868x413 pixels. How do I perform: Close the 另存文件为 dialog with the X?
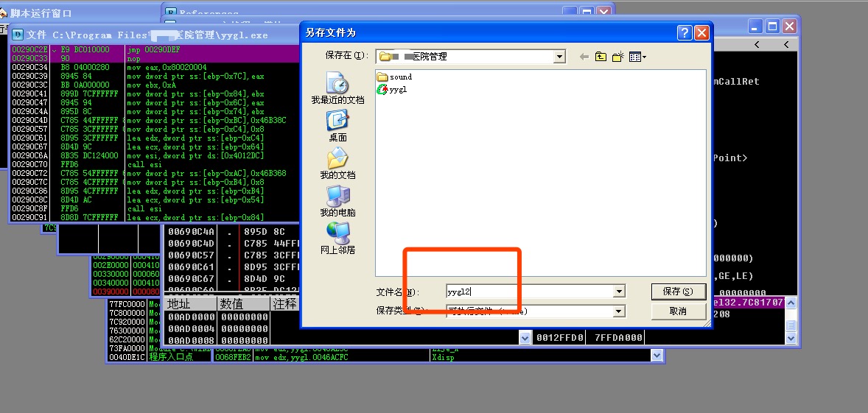point(702,32)
